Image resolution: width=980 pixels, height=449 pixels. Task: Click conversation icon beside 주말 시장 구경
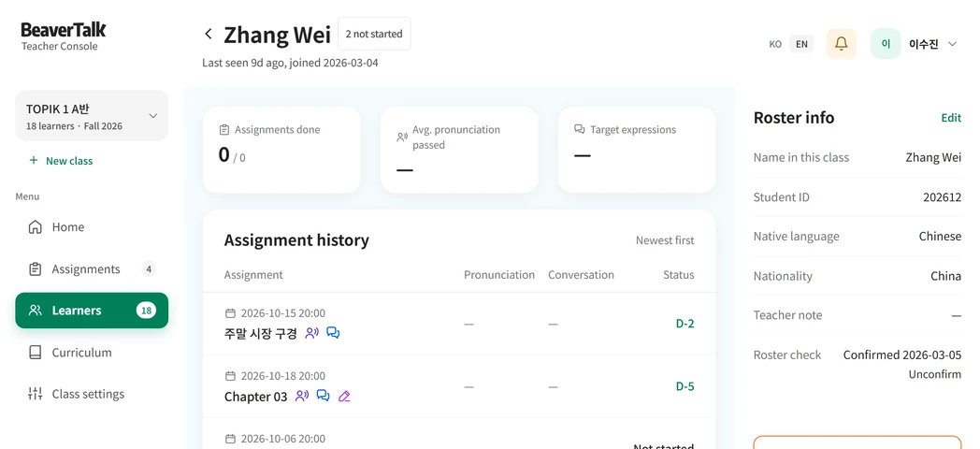pyautogui.click(x=333, y=333)
